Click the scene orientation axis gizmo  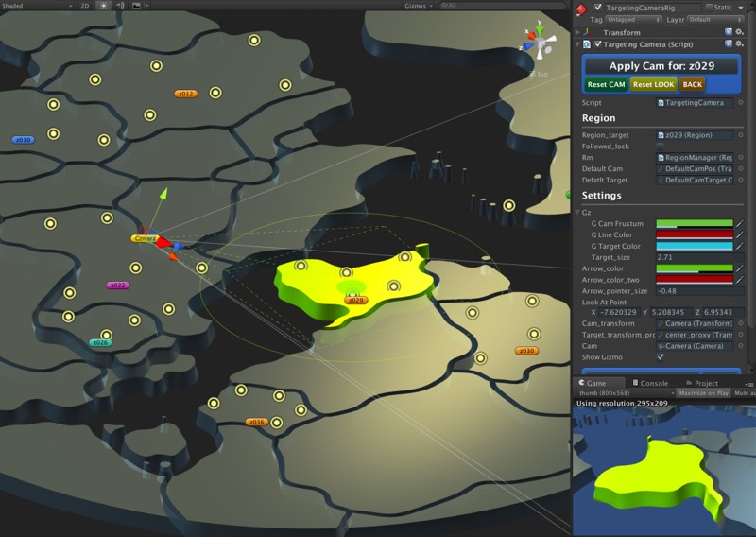point(541,43)
